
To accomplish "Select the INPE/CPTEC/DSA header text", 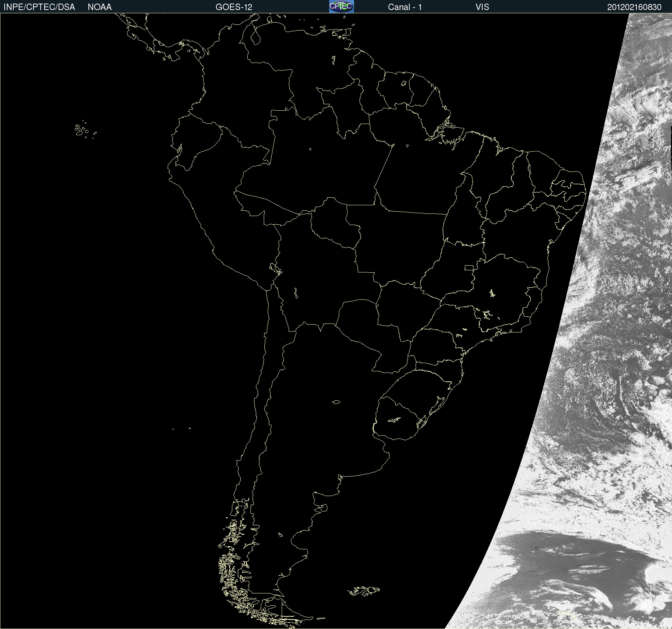I will pyautogui.click(x=39, y=7).
